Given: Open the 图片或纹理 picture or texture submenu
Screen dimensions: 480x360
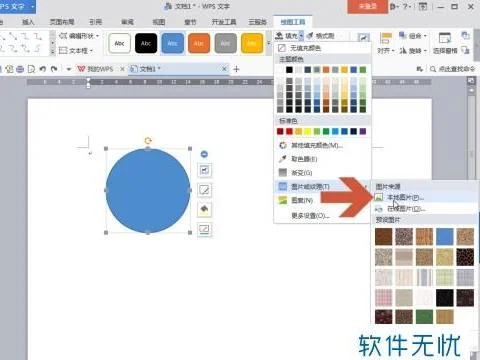Looking at the screenshot, I should [322, 186].
